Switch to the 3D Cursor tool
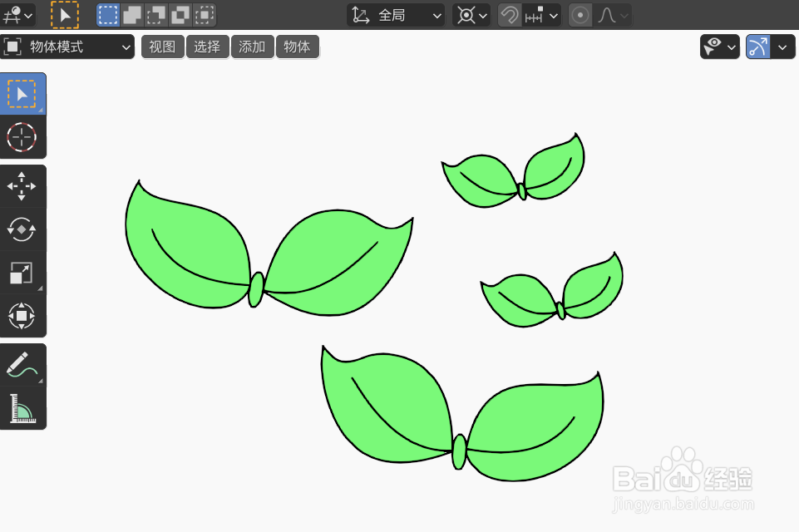This screenshot has height=532, width=799. pos(23,137)
